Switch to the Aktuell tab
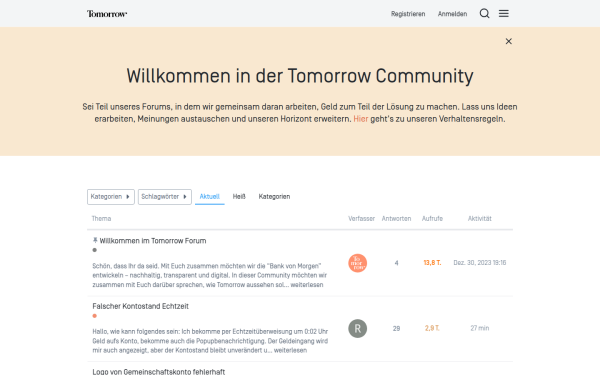Viewport: 600px width, 375px height. point(210,197)
